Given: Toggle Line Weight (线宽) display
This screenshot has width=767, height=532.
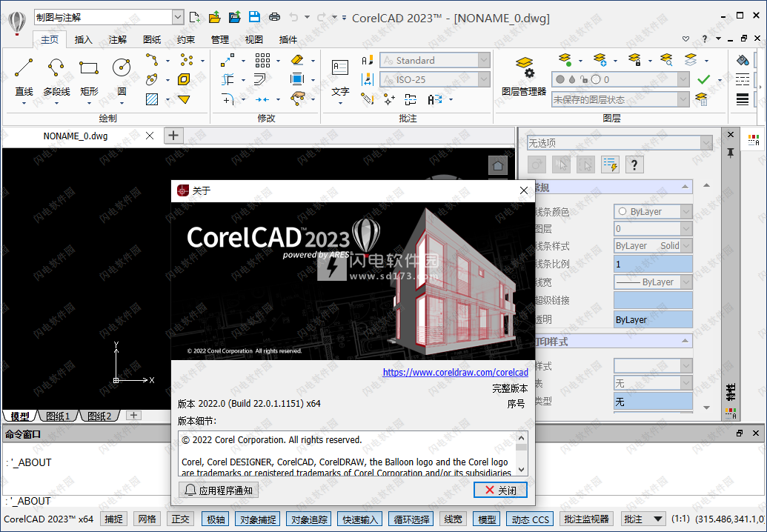Looking at the screenshot, I should [x=453, y=519].
